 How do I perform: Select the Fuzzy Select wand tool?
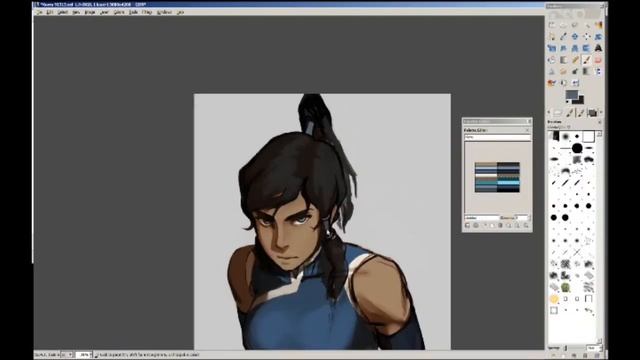(587, 25)
